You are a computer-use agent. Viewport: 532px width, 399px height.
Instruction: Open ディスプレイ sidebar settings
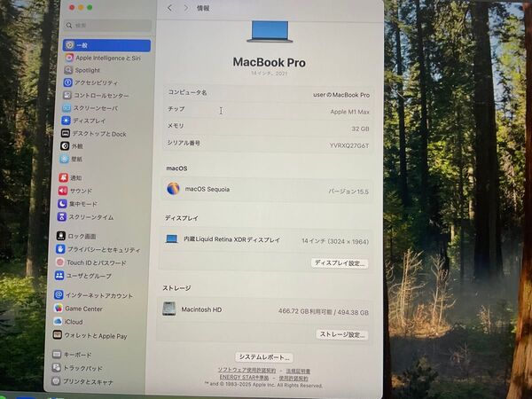[x=83, y=121]
